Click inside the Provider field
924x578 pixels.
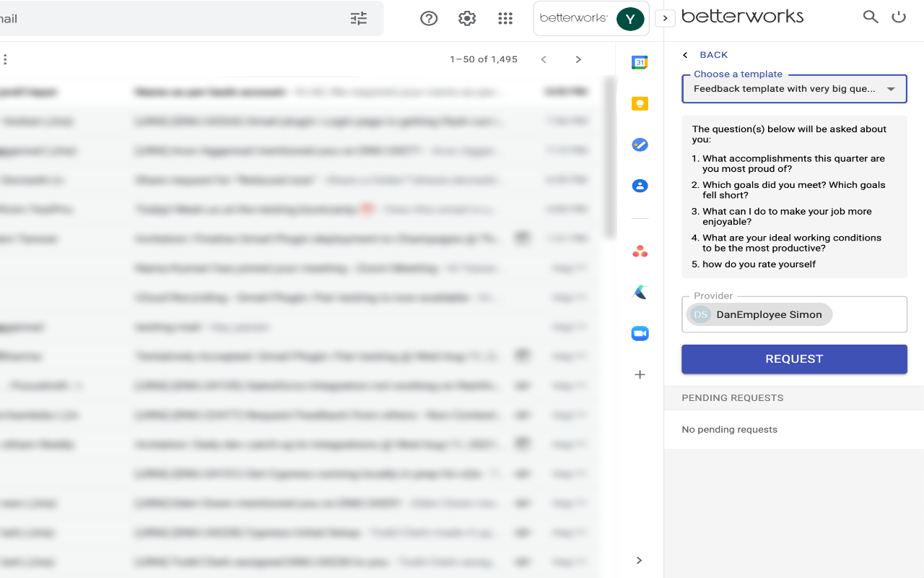(x=794, y=314)
